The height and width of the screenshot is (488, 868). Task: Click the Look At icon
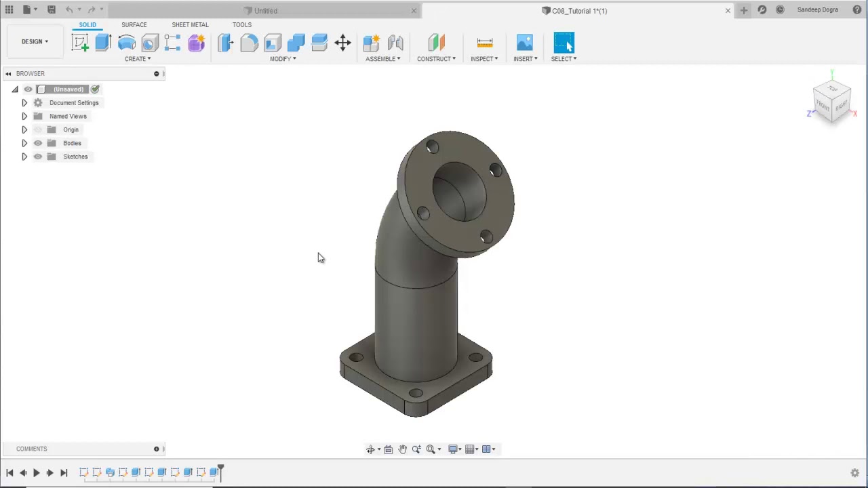point(388,449)
